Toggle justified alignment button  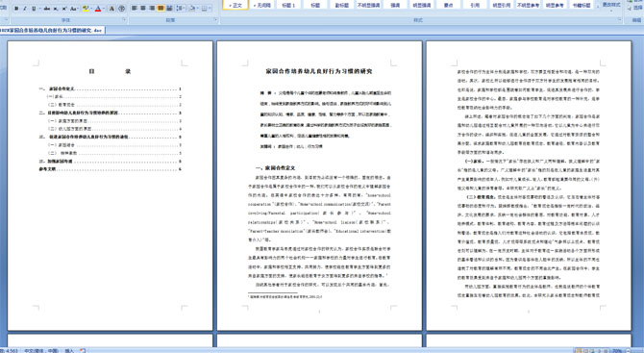coord(161,9)
